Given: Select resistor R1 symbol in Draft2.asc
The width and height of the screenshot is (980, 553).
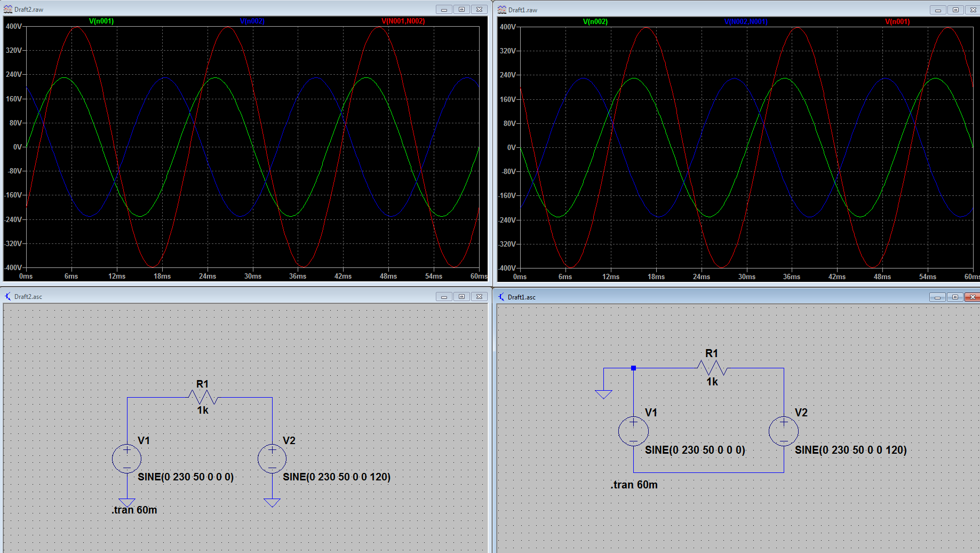Looking at the screenshot, I should tap(203, 398).
